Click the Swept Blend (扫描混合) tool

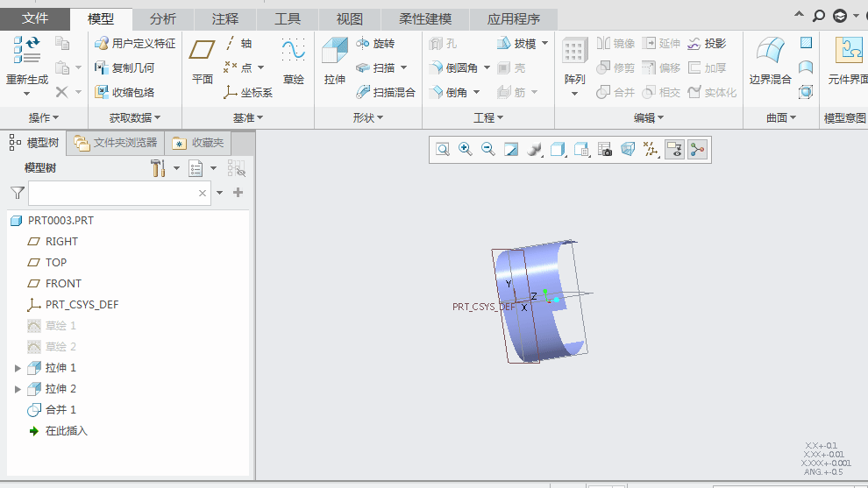[x=385, y=92]
